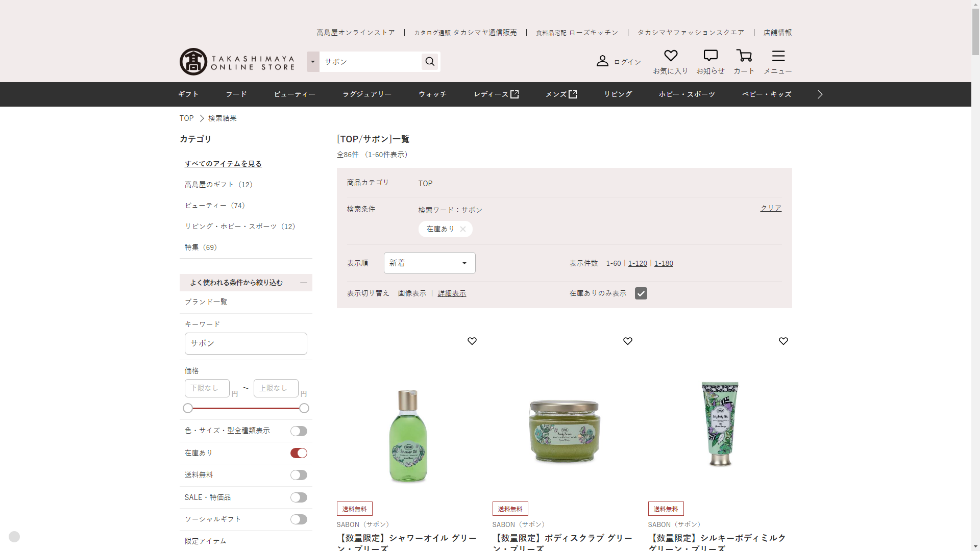Open search category dropdown arrow
The image size is (980, 551).
coord(313,62)
